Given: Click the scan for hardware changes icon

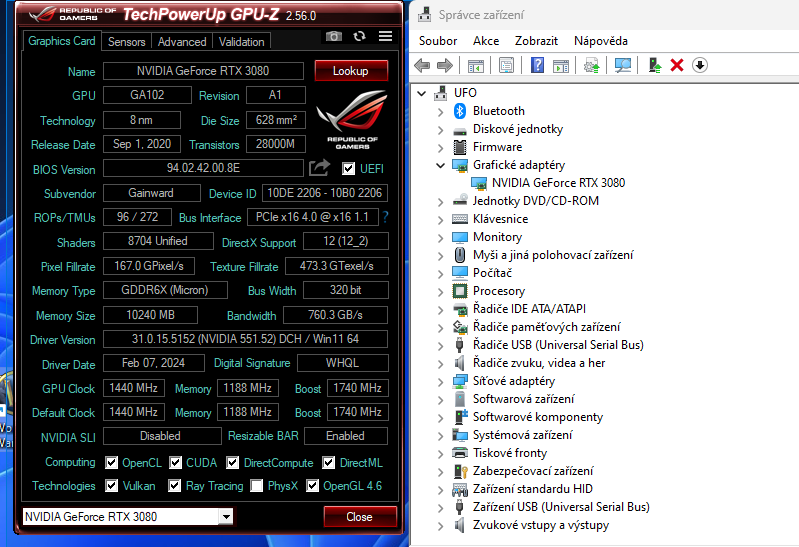Looking at the screenshot, I should [x=623, y=65].
